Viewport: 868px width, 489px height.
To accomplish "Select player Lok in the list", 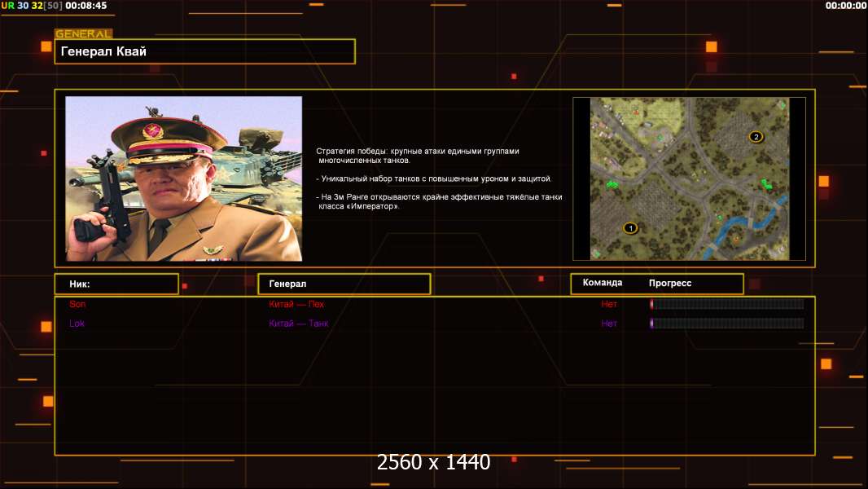I will pos(77,324).
